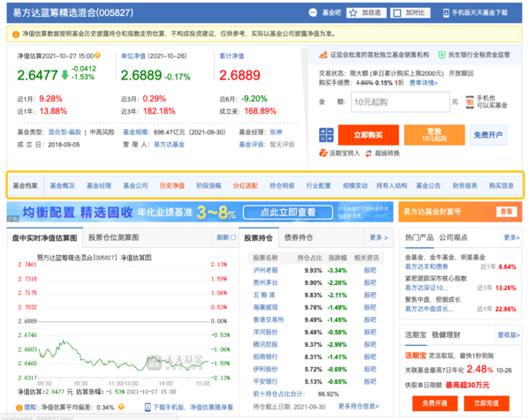The image size is (530, 420).
Task: Click the 证监会批准 chart icon
Action: click(x=323, y=55)
